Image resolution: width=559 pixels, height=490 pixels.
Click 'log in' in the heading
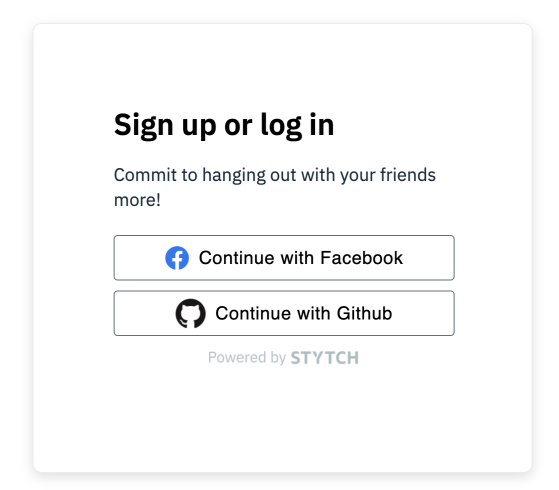point(297,126)
